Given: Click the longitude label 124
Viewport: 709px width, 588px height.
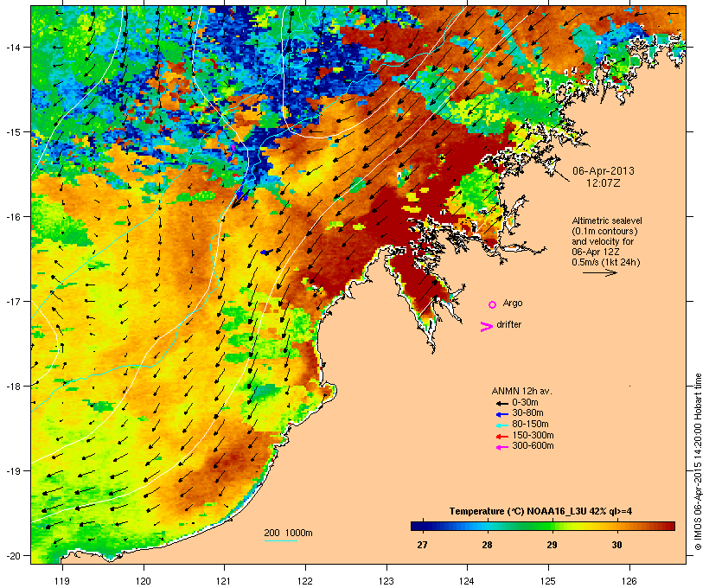Looking at the screenshot, I should (467, 581).
